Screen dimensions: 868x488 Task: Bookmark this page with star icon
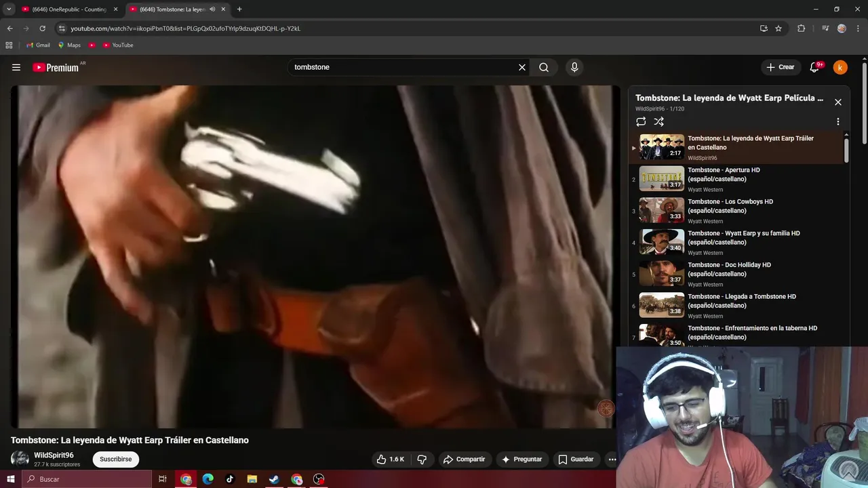[x=778, y=28]
